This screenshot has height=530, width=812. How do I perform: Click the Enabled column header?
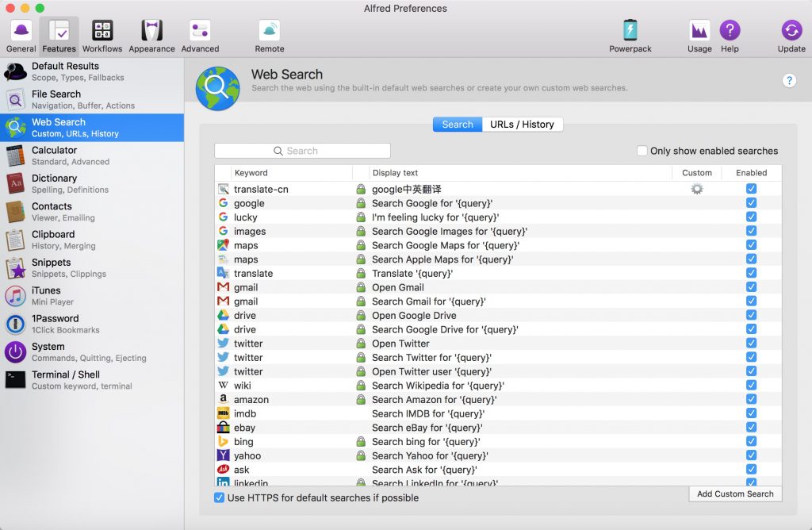coord(752,172)
